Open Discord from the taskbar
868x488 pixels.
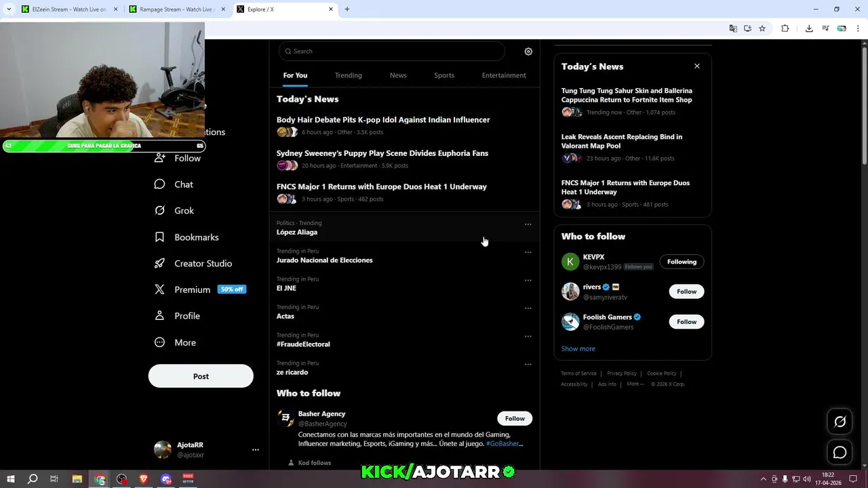point(166,479)
